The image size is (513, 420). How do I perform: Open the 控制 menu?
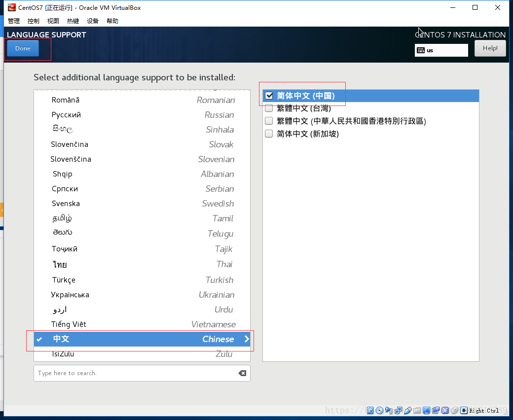tap(34, 21)
